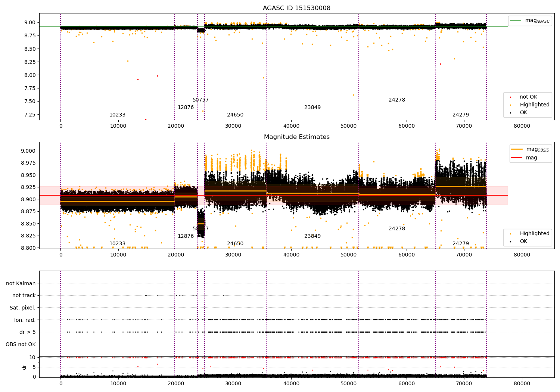Click the orange mag OBSID legend line

517,149
